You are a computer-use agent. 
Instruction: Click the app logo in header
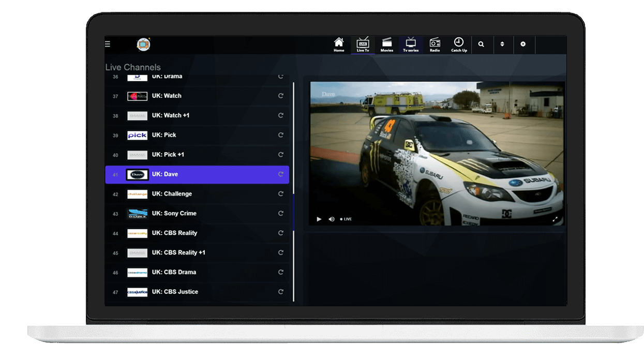(x=143, y=44)
